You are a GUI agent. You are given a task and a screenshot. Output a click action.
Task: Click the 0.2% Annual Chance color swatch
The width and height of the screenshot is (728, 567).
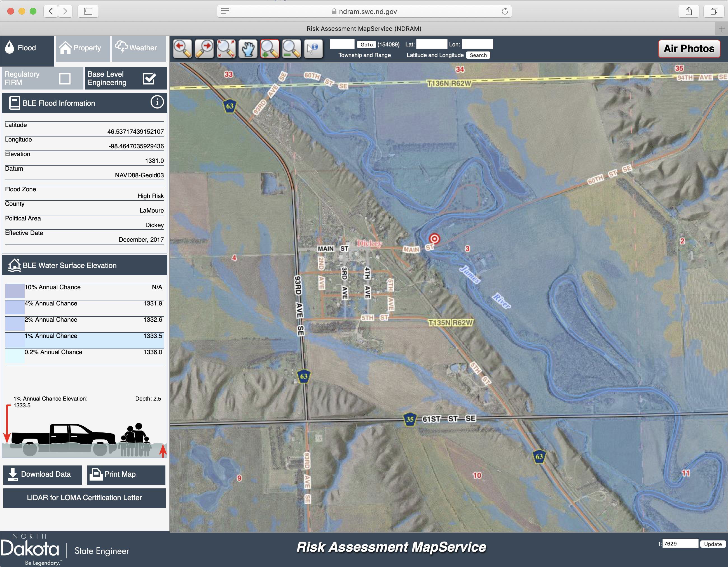coord(15,356)
